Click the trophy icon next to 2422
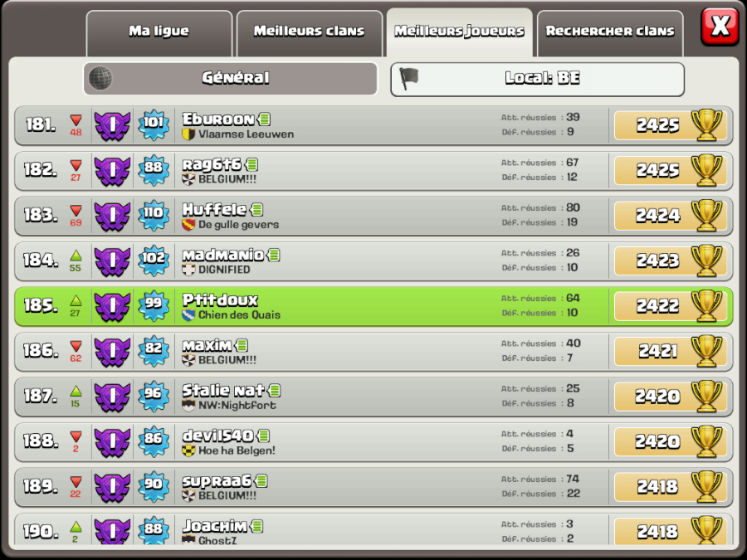This screenshot has height=560, width=747. pyautogui.click(x=706, y=305)
